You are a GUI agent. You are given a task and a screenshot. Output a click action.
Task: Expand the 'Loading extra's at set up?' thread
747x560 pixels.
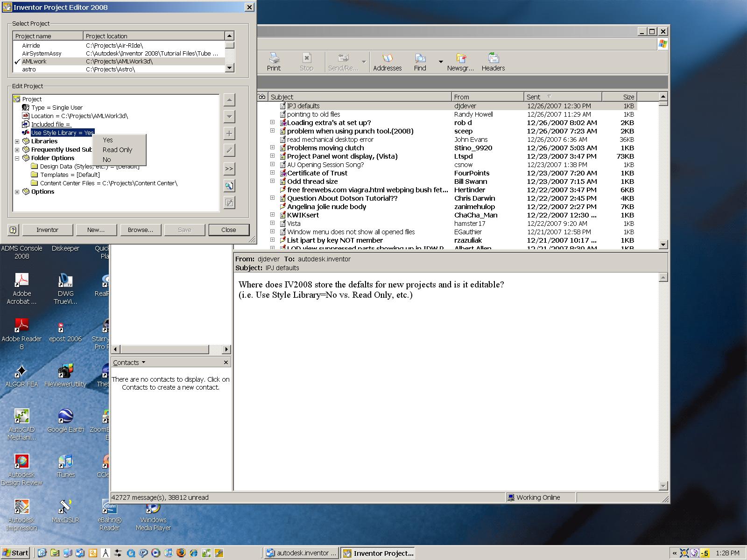click(x=273, y=122)
